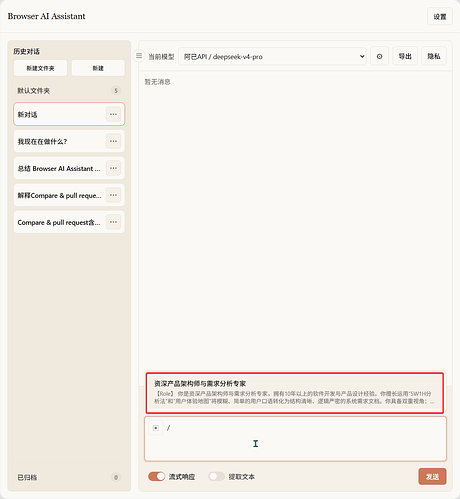Screen dimensions: 460x499
Task: Open the 默认文件夹 folder header
Action: (69, 91)
